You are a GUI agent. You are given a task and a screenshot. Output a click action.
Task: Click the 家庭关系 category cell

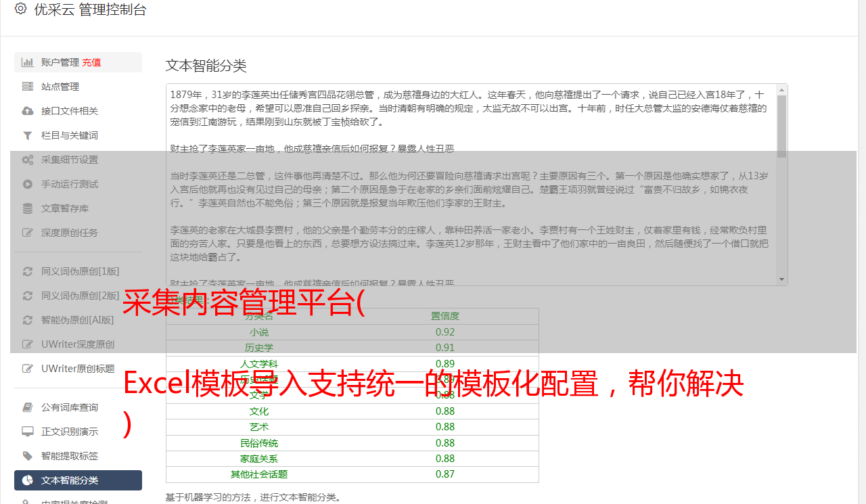click(259, 459)
